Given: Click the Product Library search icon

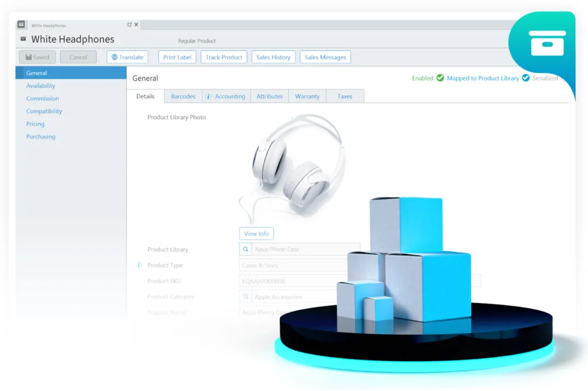Looking at the screenshot, I should [x=245, y=249].
